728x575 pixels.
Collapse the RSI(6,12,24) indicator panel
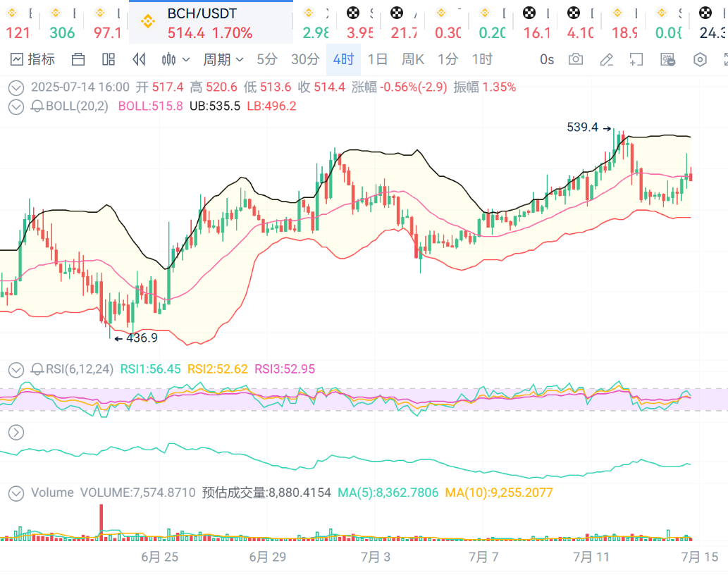pyautogui.click(x=16, y=369)
